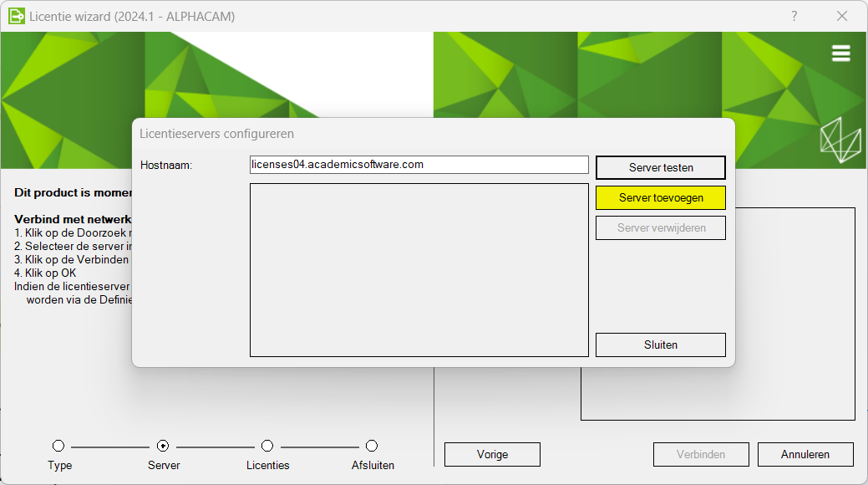
Task: Cancel the wizard with Annuleren
Action: click(x=805, y=455)
